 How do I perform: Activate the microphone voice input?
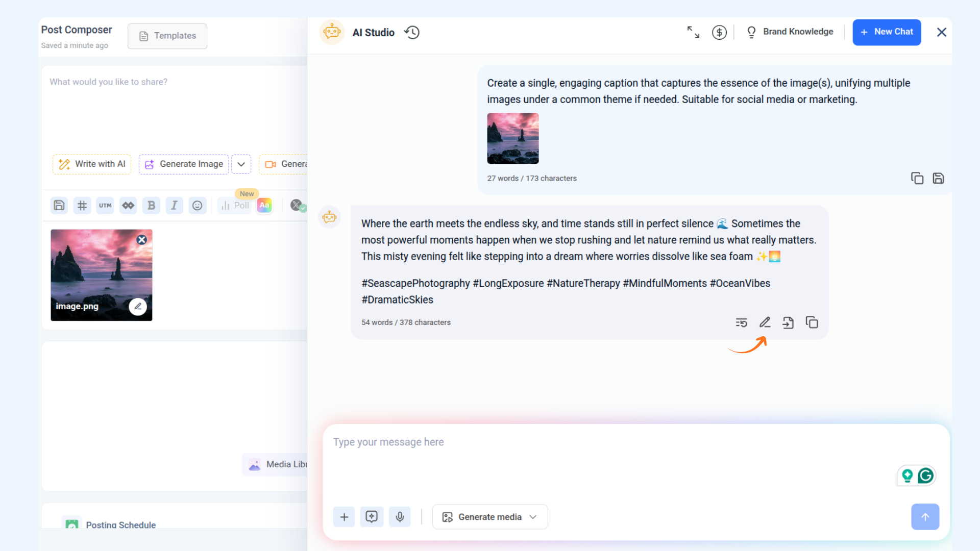400,517
